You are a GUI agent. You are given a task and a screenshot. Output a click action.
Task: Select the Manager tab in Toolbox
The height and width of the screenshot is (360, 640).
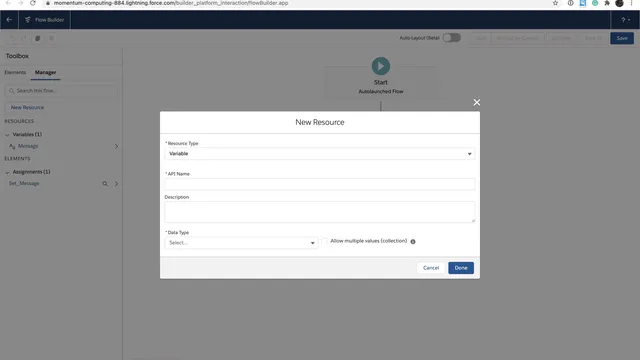point(45,72)
